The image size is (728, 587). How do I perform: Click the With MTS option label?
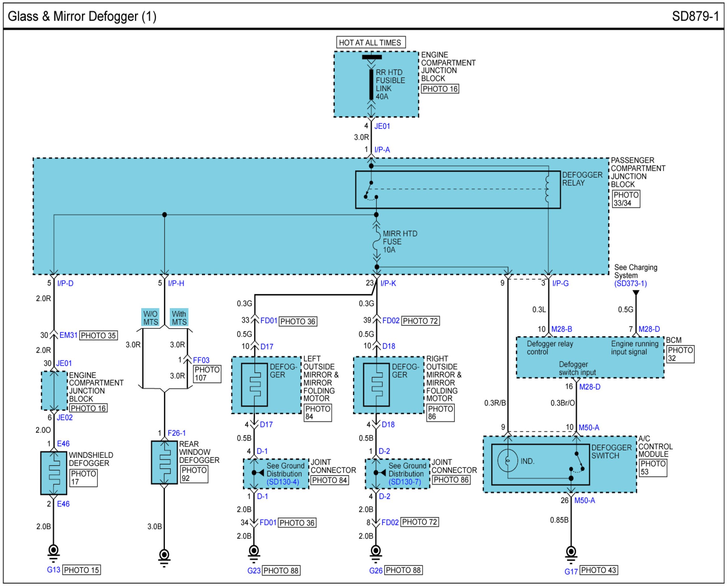pyautogui.click(x=179, y=318)
